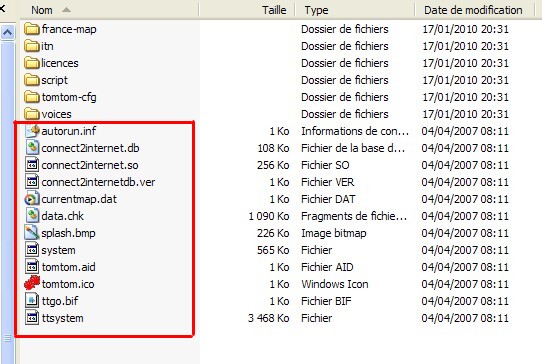Click the ascending sort arrow beside Nom
Image resolution: width=542 pixels, height=364 pixels.
66,10
